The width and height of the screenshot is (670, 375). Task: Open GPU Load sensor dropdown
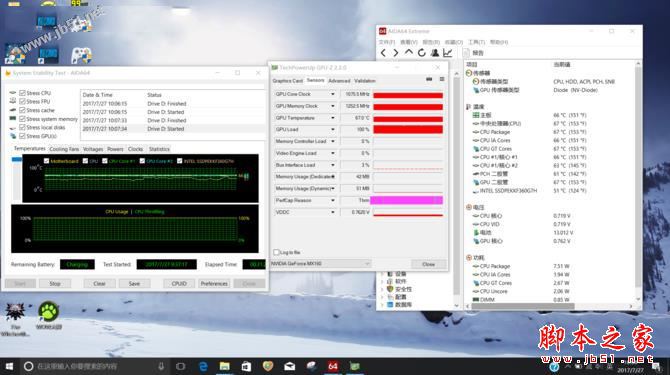(x=332, y=129)
